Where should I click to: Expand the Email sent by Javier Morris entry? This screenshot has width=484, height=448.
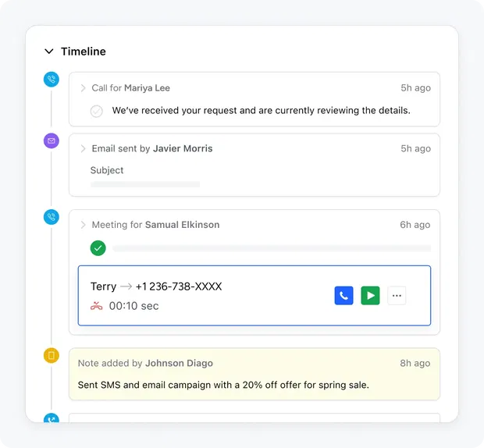click(x=83, y=149)
